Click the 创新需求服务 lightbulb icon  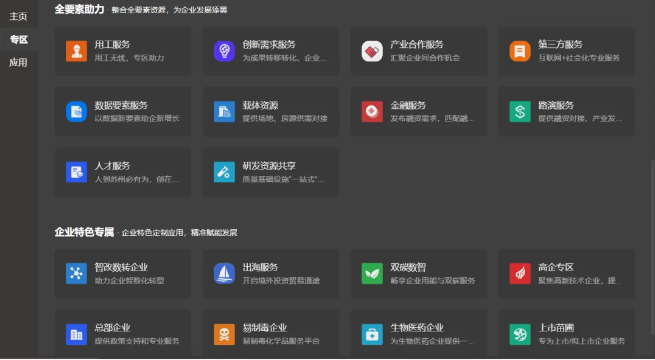coord(224,51)
